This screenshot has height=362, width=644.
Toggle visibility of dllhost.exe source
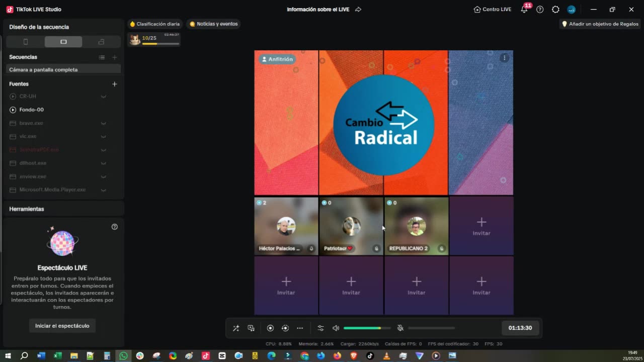tap(103, 163)
